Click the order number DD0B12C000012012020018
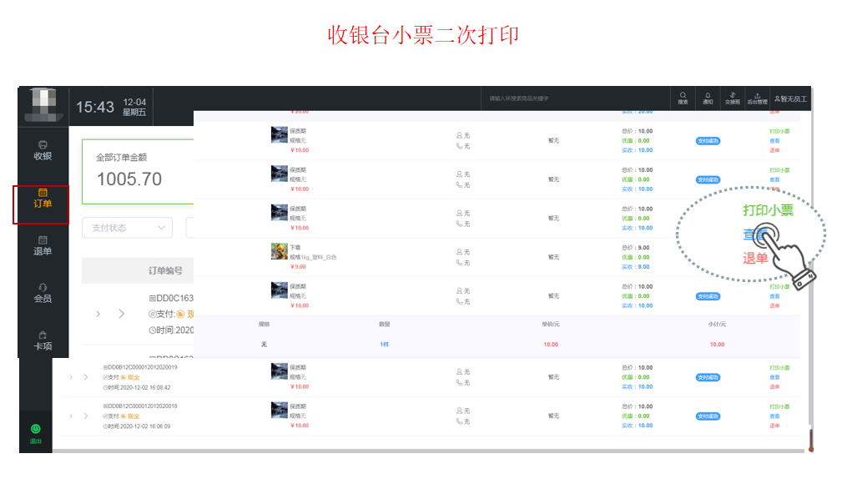This screenshot has width=842, height=504. [x=143, y=406]
